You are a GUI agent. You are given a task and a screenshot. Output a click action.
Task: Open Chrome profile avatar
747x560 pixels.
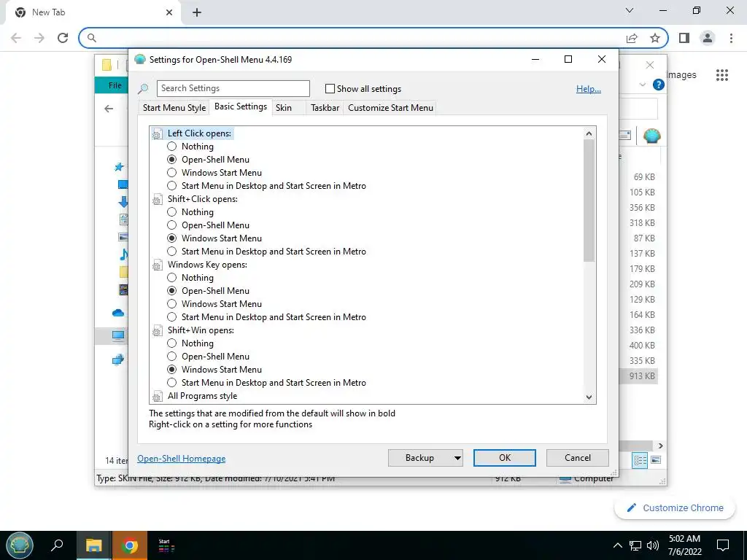tap(708, 38)
